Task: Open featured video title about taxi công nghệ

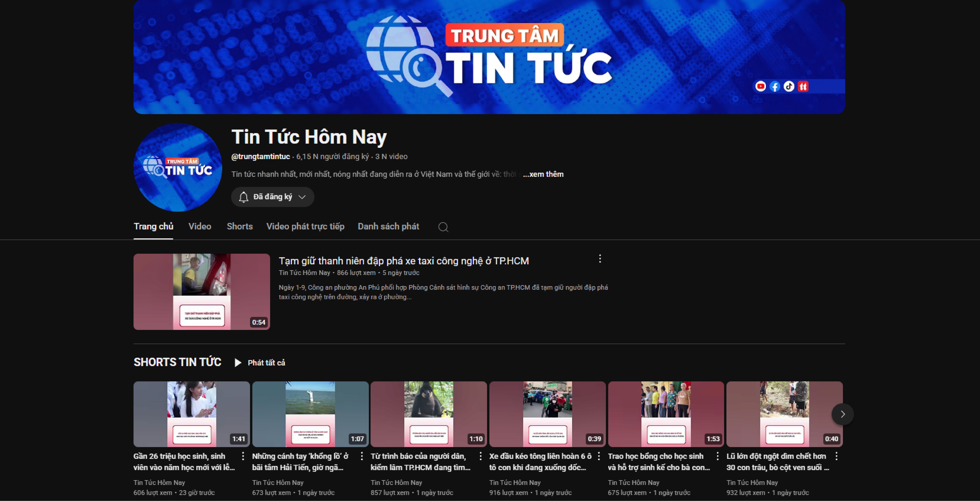Action: 404,261
